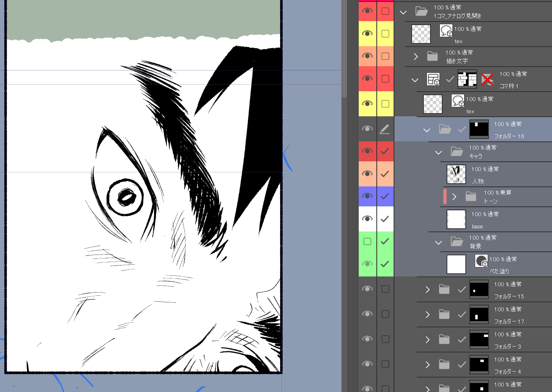The height and width of the screenshot is (392, 552).
Task: Show the hidden 背景 folder
Action: (367, 241)
